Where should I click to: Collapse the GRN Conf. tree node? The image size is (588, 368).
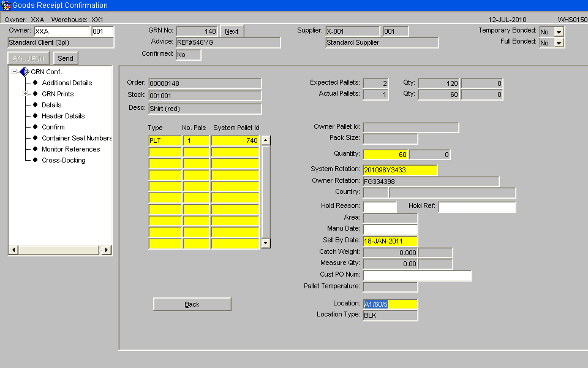[x=14, y=71]
